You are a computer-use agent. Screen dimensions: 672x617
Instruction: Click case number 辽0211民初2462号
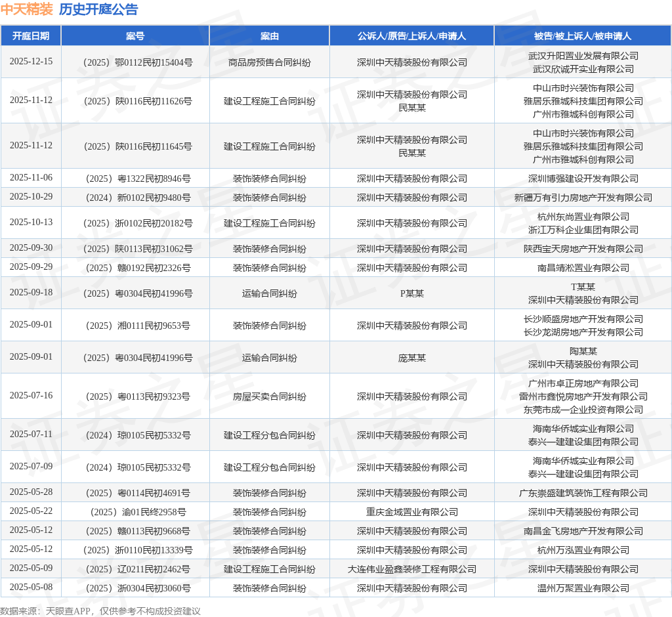click(x=138, y=569)
